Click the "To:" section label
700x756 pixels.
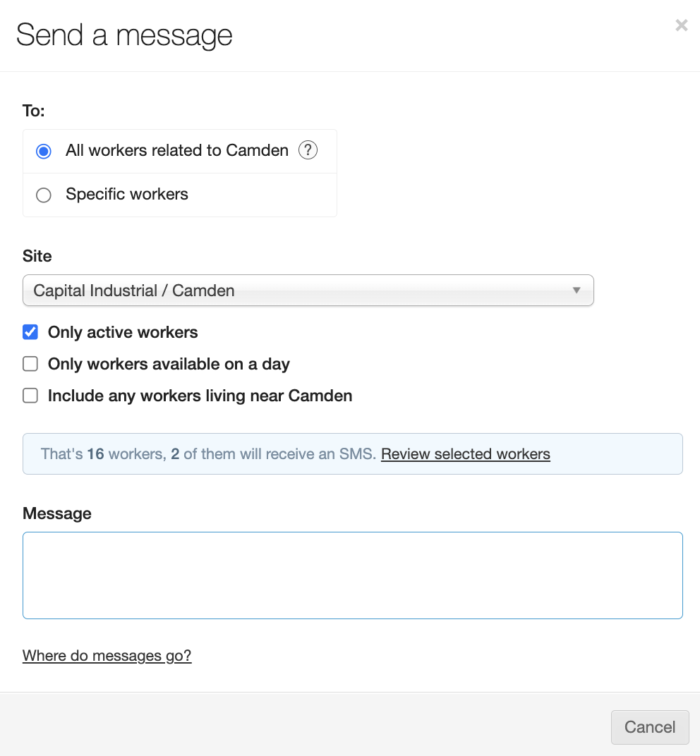click(34, 111)
